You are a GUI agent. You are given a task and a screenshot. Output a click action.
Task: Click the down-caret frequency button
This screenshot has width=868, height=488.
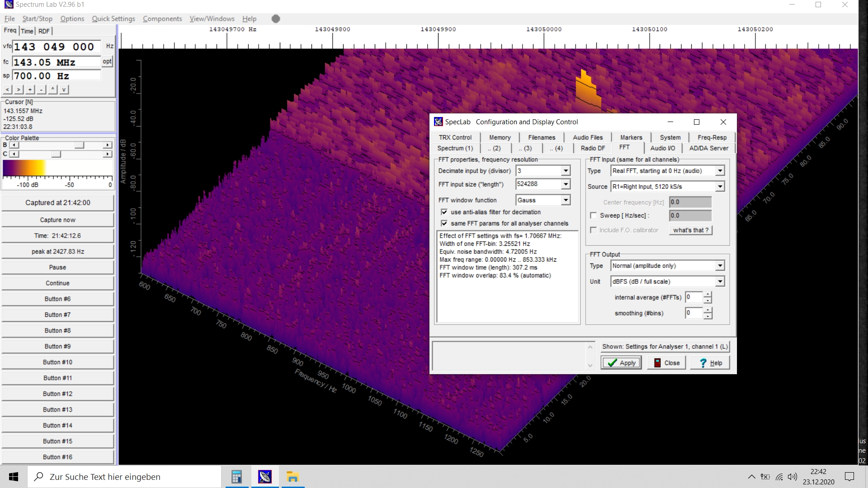point(64,89)
